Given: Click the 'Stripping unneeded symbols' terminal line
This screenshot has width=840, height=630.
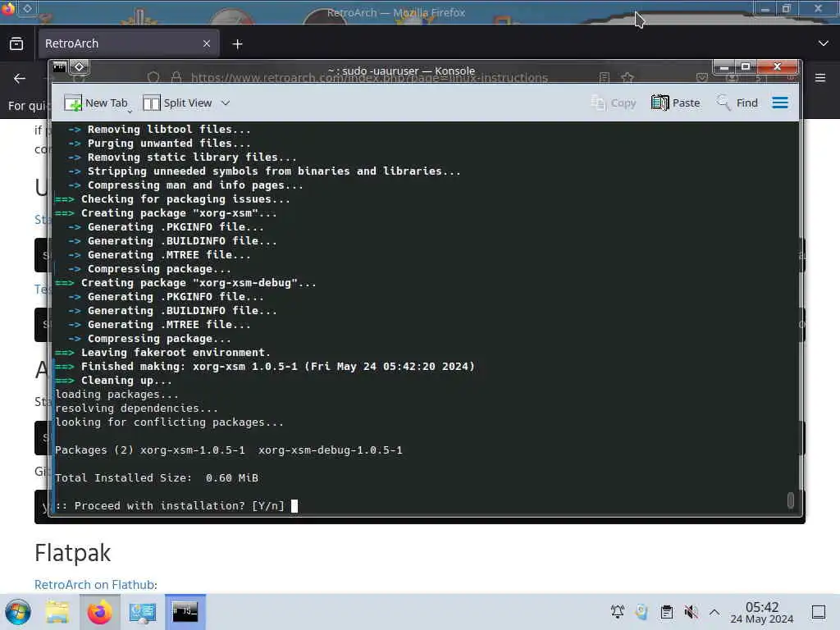Looking at the screenshot, I should pyautogui.click(x=264, y=171).
